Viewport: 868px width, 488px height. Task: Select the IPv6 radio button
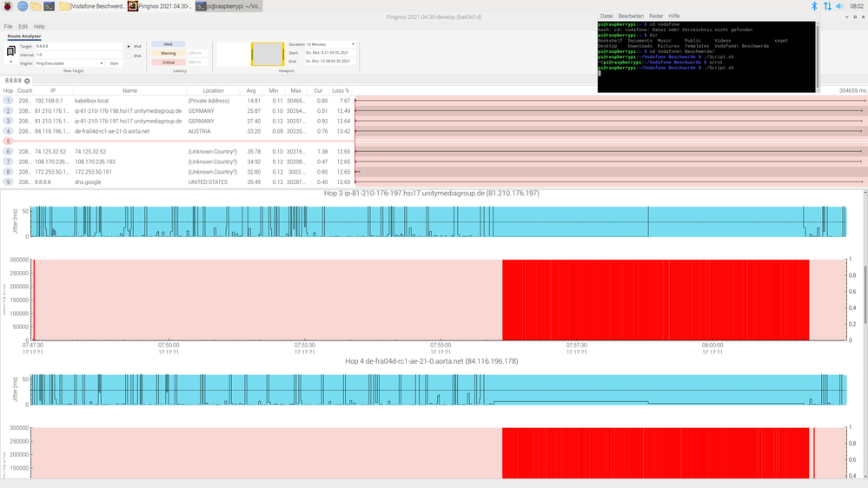(x=129, y=56)
